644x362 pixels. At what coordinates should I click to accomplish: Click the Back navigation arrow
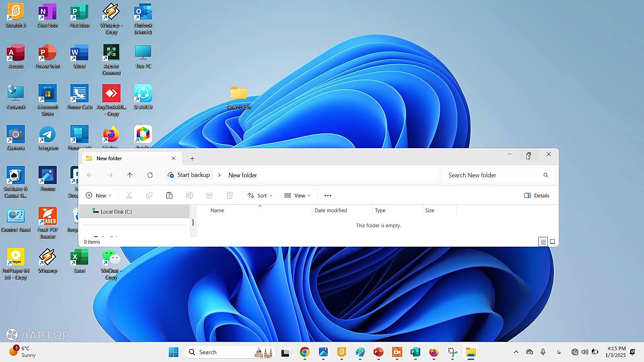90,175
